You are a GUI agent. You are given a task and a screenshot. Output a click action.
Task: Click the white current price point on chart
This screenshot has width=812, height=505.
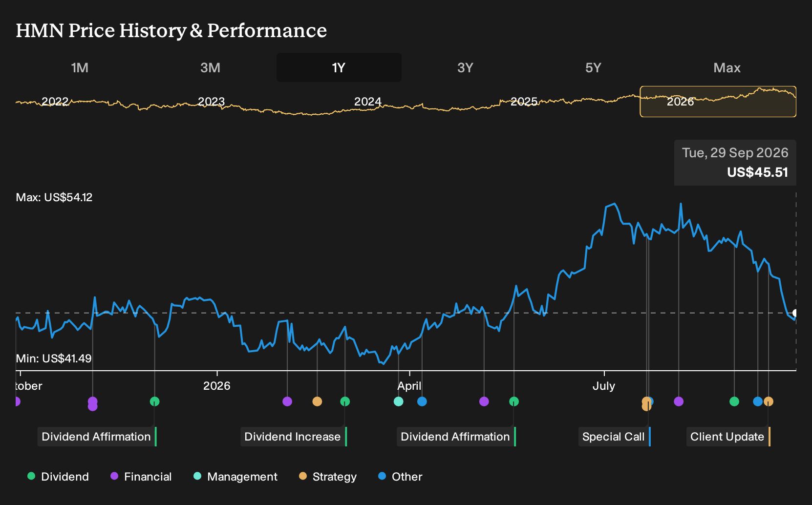pyautogui.click(x=795, y=313)
